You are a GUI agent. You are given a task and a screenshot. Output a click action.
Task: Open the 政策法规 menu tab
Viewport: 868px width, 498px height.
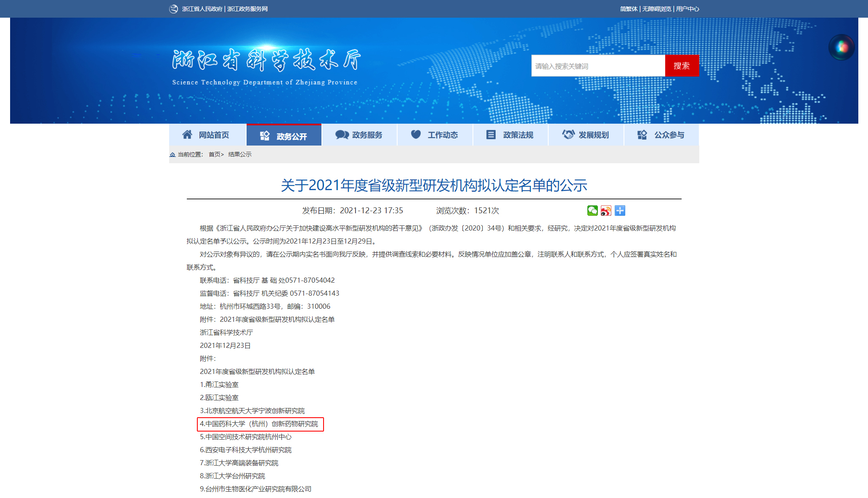[x=510, y=135]
